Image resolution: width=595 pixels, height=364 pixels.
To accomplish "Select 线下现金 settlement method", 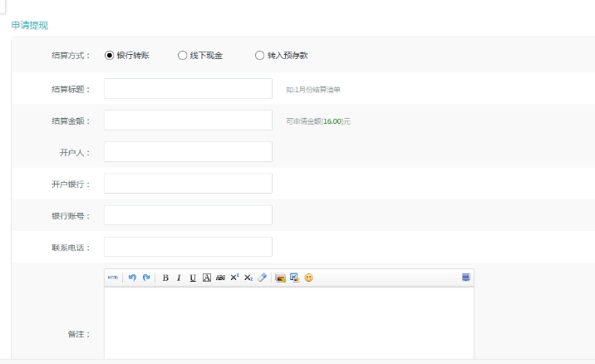I will (x=183, y=56).
